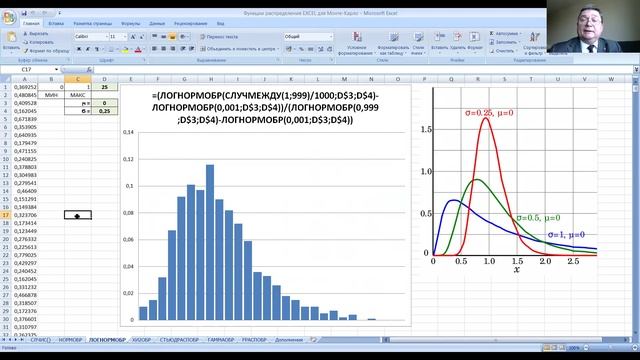Apply the yellow fill color swatch
640x360 pixels.
click(x=125, y=49)
